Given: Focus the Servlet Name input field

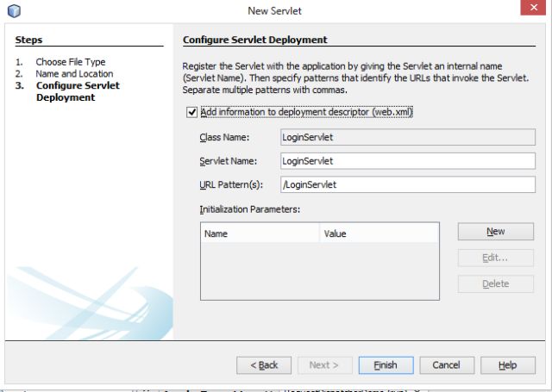Looking at the screenshot, I should (408, 160).
